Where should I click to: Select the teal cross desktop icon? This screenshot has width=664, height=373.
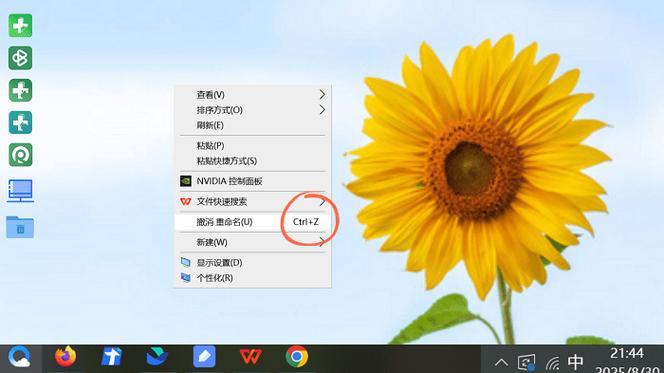(x=20, y=122)
